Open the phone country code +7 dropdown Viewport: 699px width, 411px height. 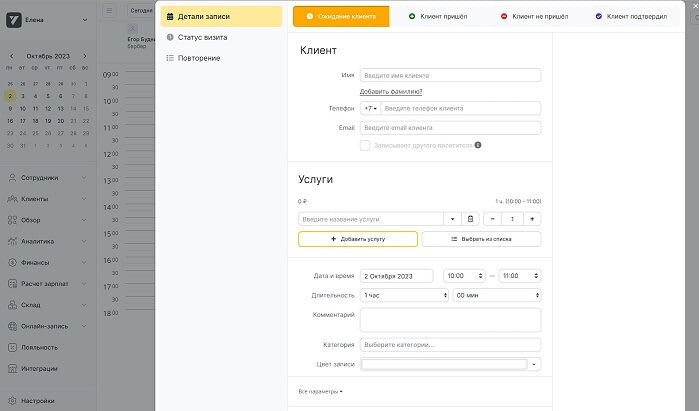(370, 108)
